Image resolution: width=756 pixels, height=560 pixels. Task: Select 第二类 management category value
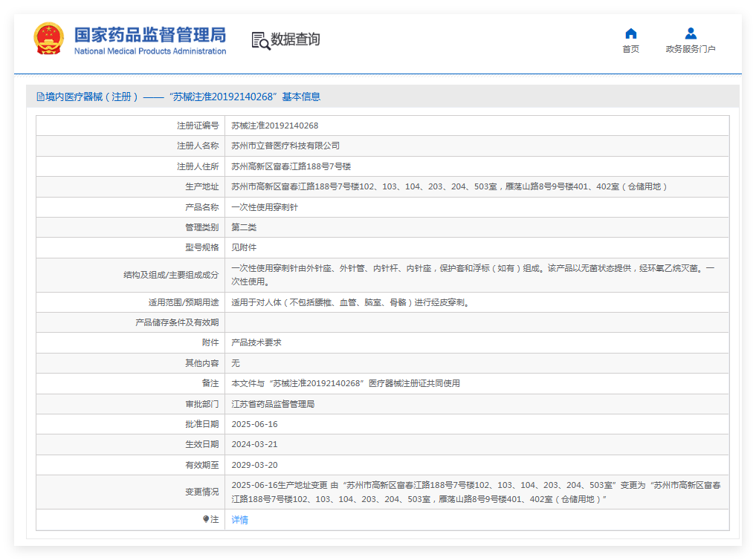click(x=244, y=227)
